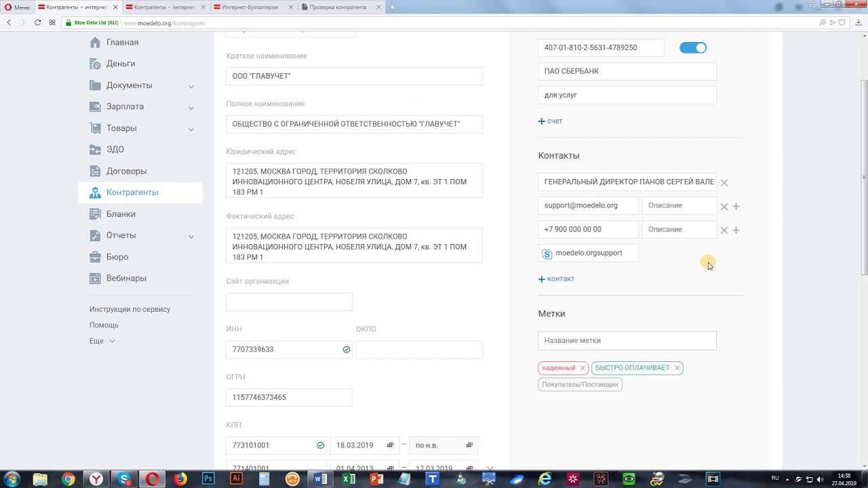
Task: Click the Skype field moedelo.orgsupport
Action: (x=589, y=253)
